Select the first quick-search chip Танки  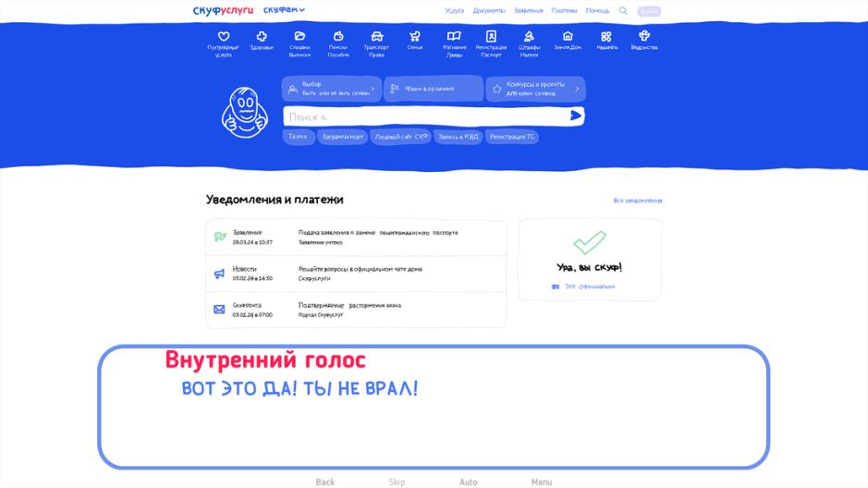click(x=298, y=137)
